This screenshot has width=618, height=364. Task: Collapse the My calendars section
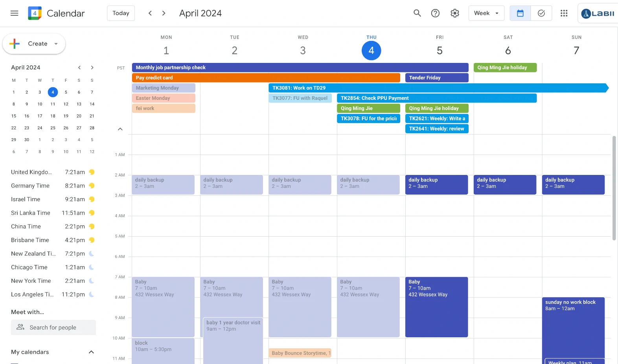(x=91, y=352)
